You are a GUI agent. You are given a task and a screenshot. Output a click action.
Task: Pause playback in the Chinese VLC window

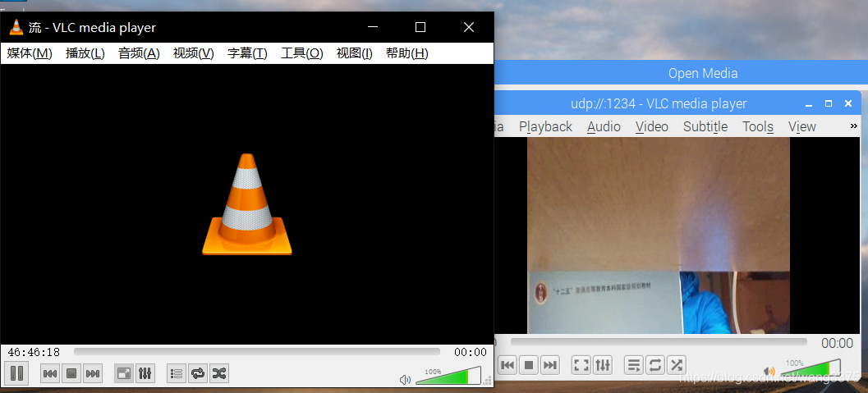point(16,373)
